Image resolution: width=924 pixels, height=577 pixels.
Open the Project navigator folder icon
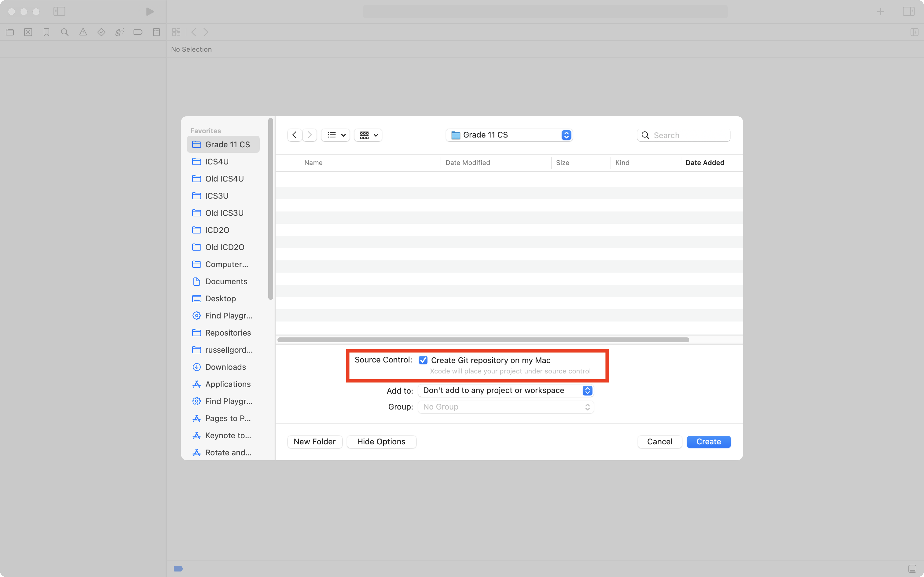tap(10, 32)
